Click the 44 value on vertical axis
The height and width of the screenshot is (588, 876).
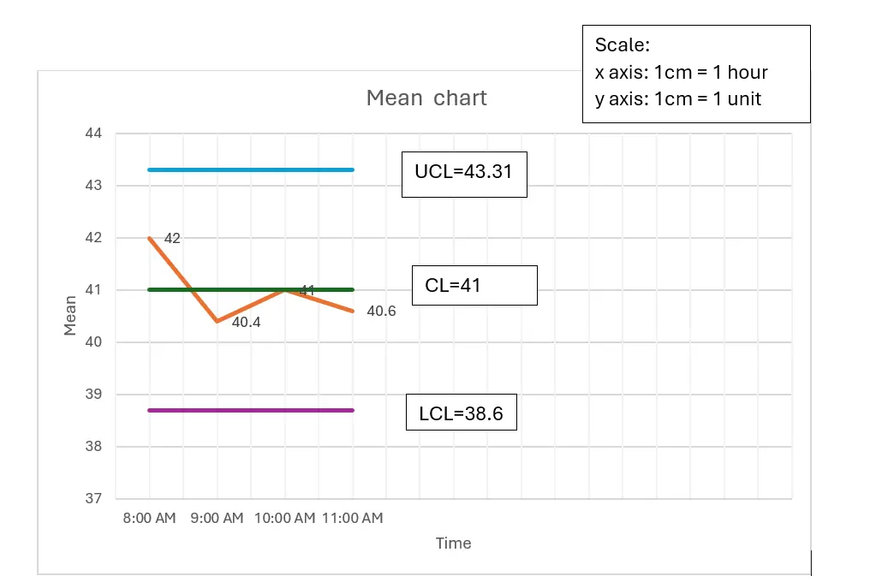coord(93,134)
